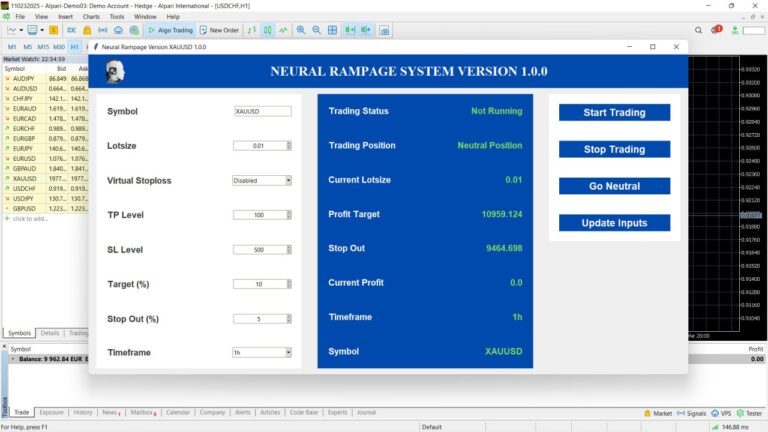Click the yellow dollar symbols icon
The image size is (768, 432).
[x=53, y=30]
